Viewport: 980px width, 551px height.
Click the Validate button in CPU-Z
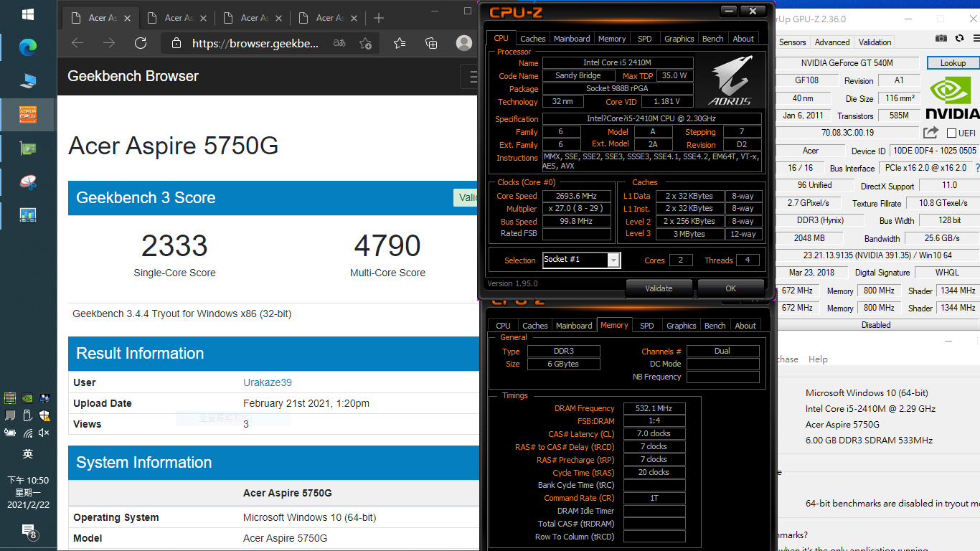pyautogui.click(x=659, y=288)
